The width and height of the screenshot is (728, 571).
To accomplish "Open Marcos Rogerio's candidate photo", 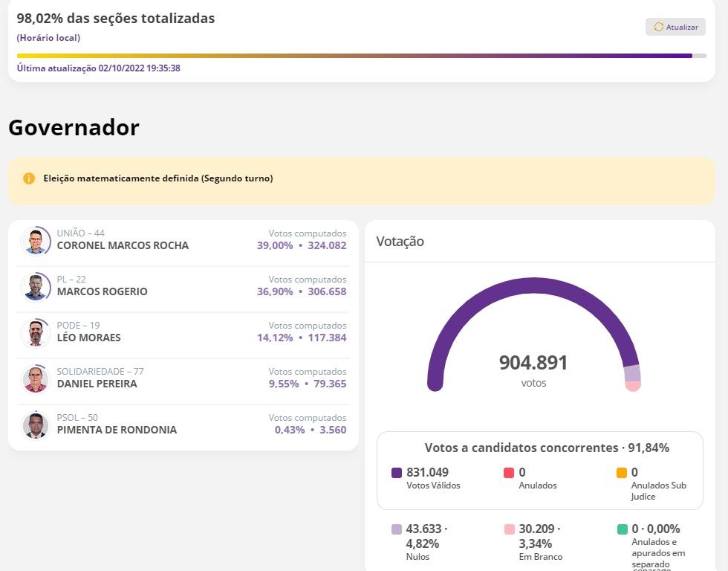I will [36, 287].
